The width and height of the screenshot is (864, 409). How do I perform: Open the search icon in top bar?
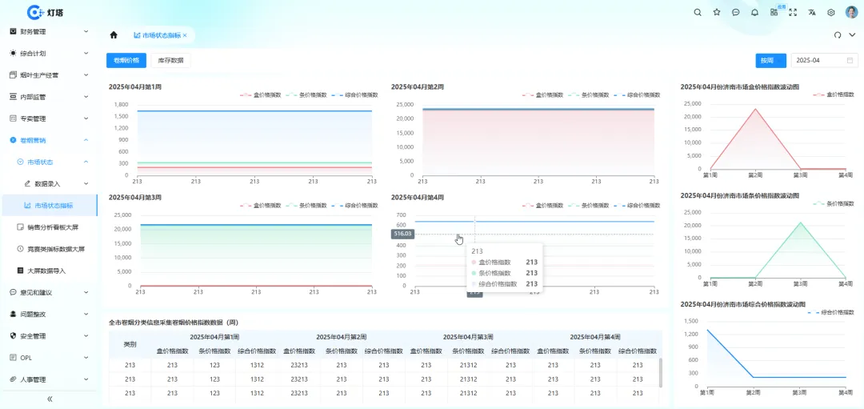click(x=698, y=12)
